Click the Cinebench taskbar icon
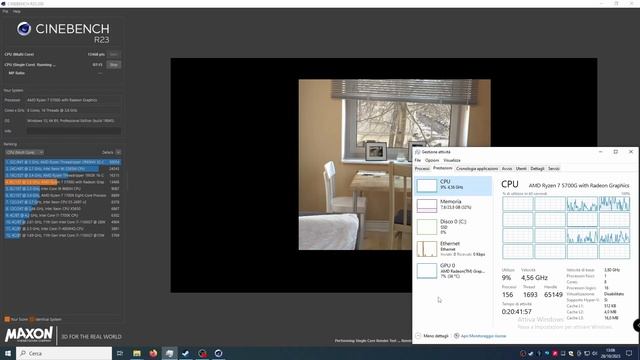640x360 pixels. (218, 353)
